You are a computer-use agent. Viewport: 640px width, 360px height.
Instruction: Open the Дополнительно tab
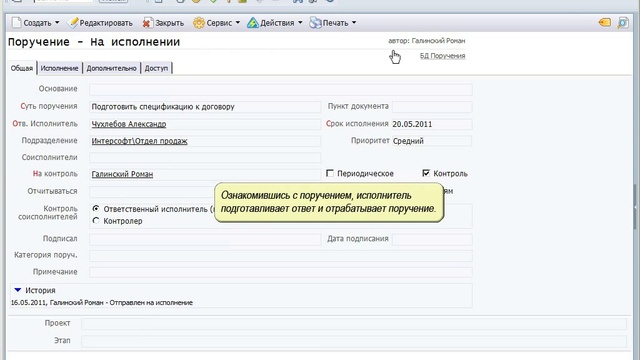click(111, 68)
